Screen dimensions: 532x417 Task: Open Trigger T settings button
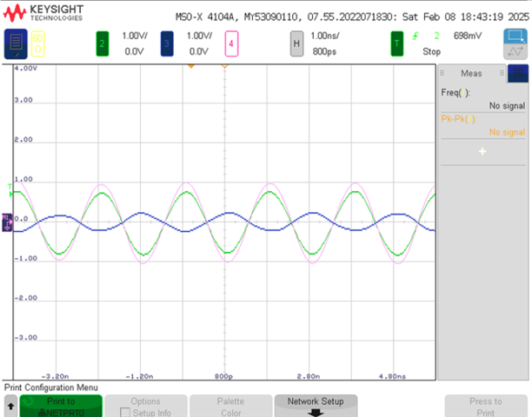397,43
